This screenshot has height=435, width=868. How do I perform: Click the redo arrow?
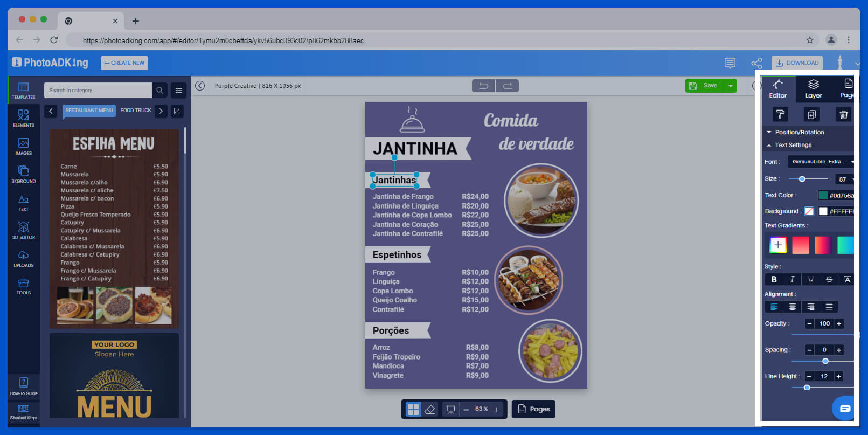tap(508, 86)
